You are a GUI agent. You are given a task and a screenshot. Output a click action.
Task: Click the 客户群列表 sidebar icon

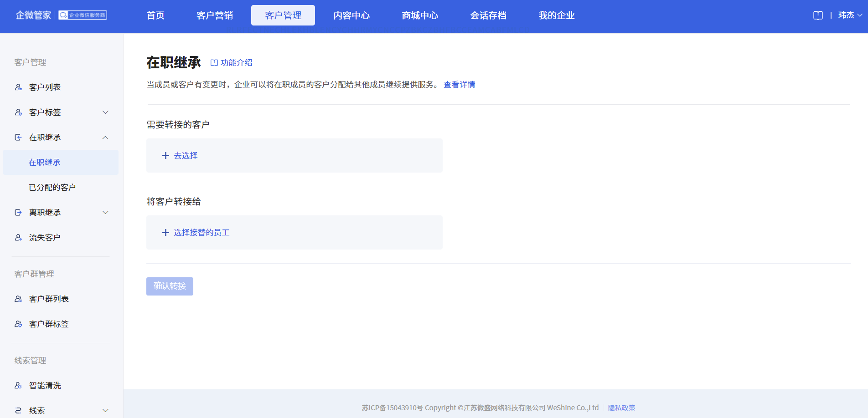pos(18,299)
